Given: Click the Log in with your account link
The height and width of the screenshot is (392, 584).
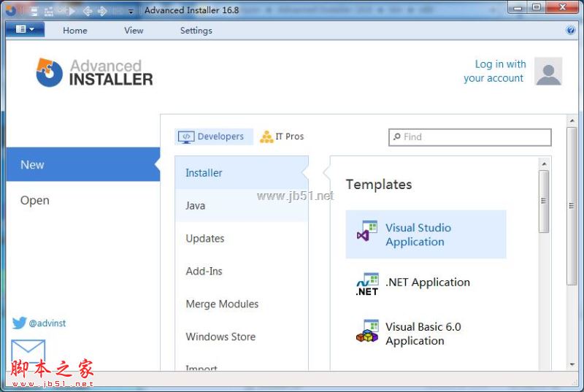Looking at the screenshot, I should click(x=494, y=71).
